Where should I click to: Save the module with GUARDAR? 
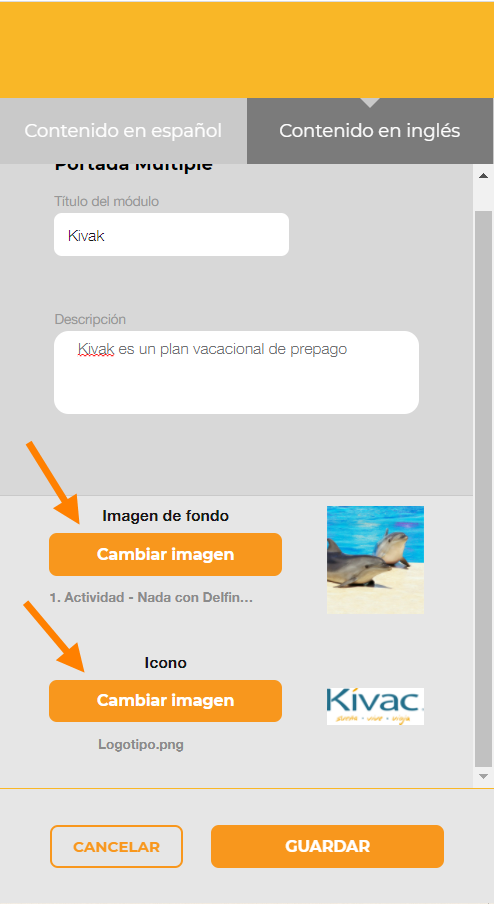[x=327, y=846]
